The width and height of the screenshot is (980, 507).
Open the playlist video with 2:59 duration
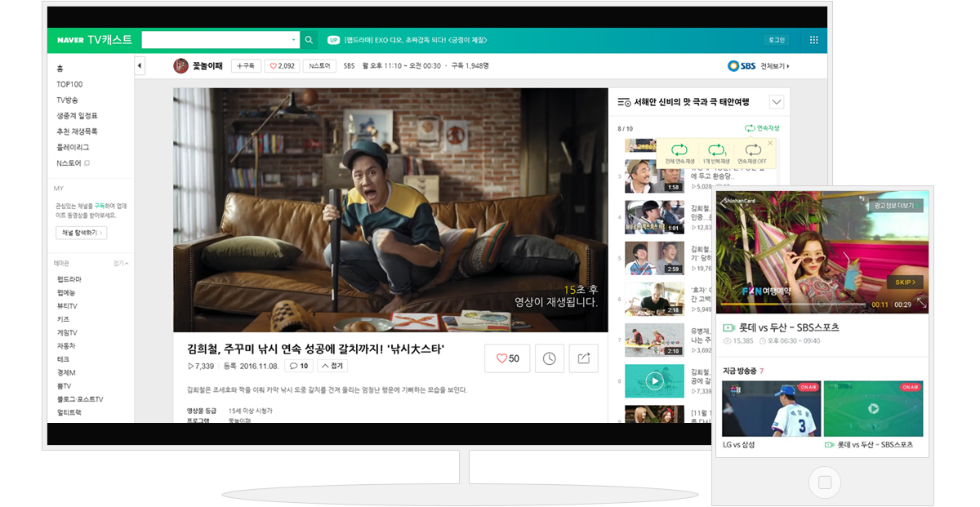pyautogui.click(x=654, y=258)
